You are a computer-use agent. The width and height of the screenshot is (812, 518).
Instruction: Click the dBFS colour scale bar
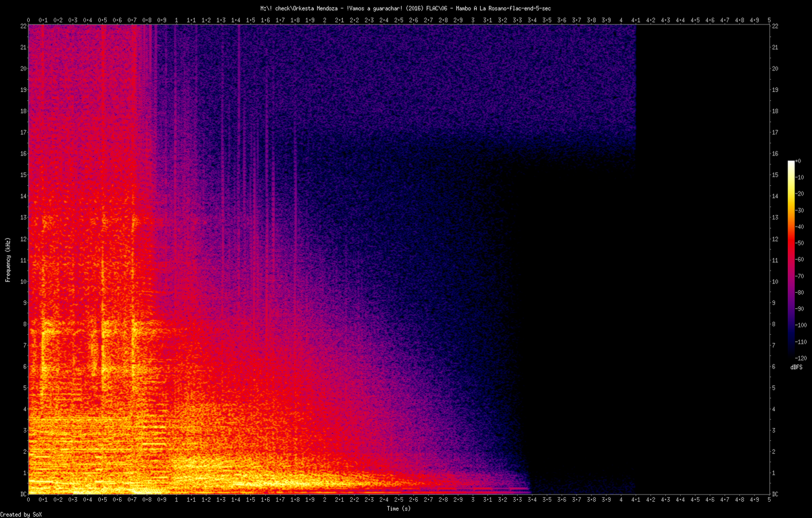(791, 259)
